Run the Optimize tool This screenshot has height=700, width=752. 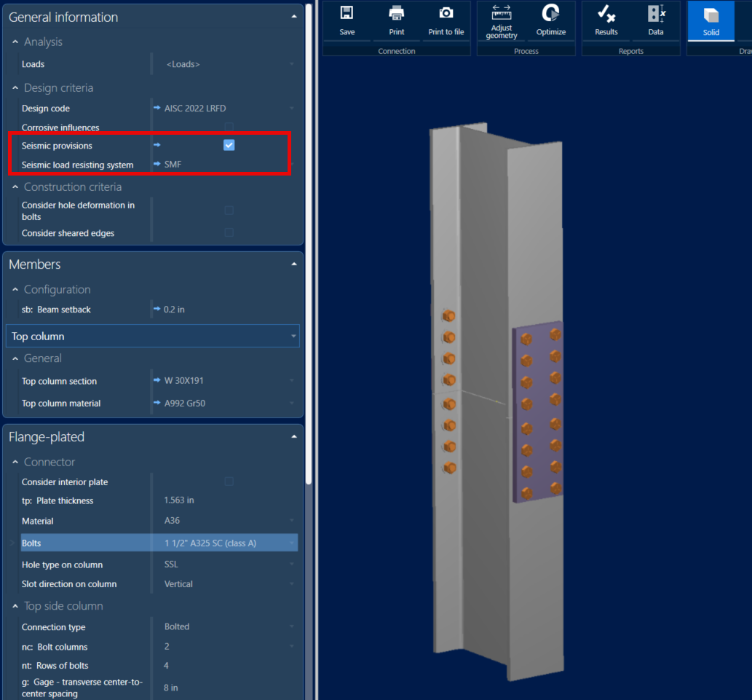pos(551,20)
